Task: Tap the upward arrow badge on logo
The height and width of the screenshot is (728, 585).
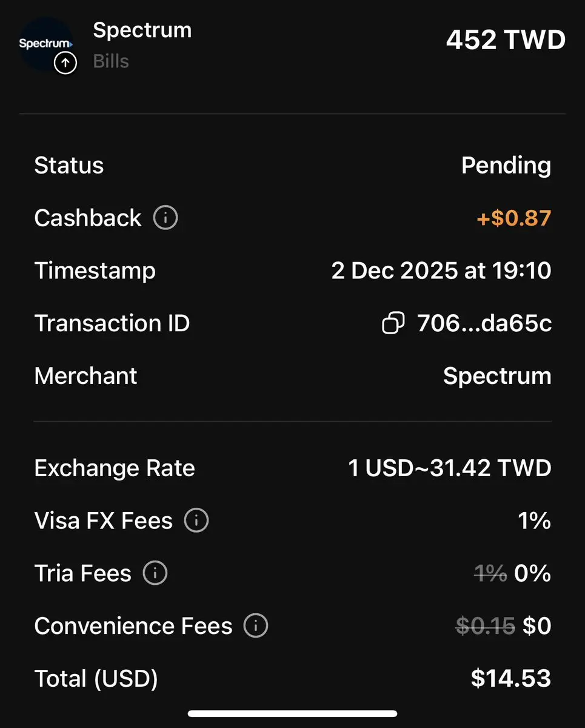Action: [x=65, y=62]
